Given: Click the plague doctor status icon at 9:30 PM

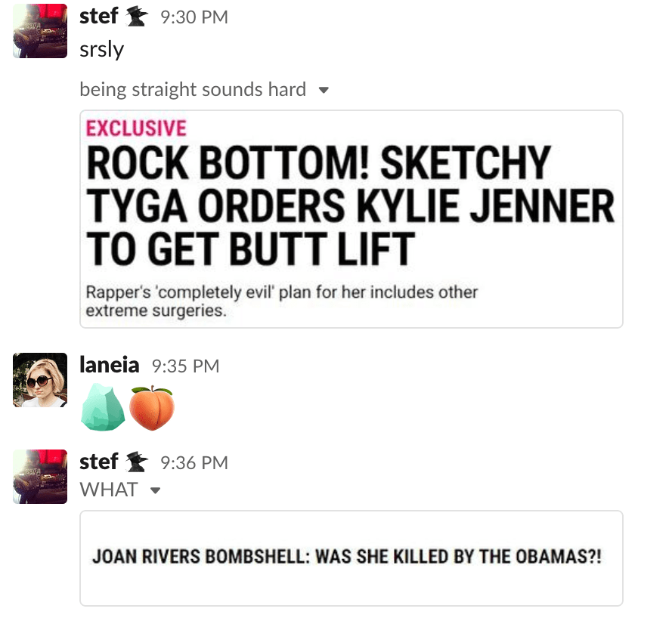Looking at the screenshot, I should (136, 17).
